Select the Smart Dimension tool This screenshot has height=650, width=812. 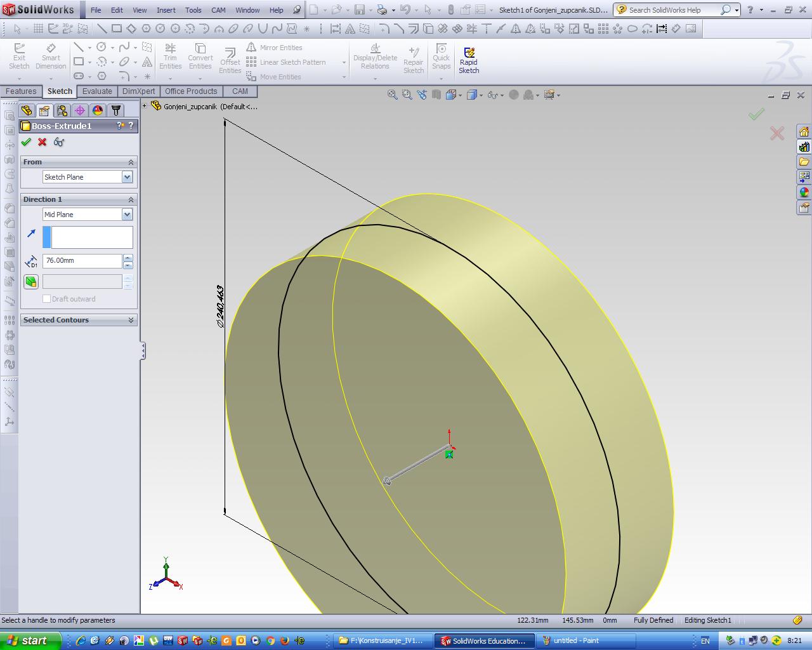pyautogui.click(x=51, y=56)
